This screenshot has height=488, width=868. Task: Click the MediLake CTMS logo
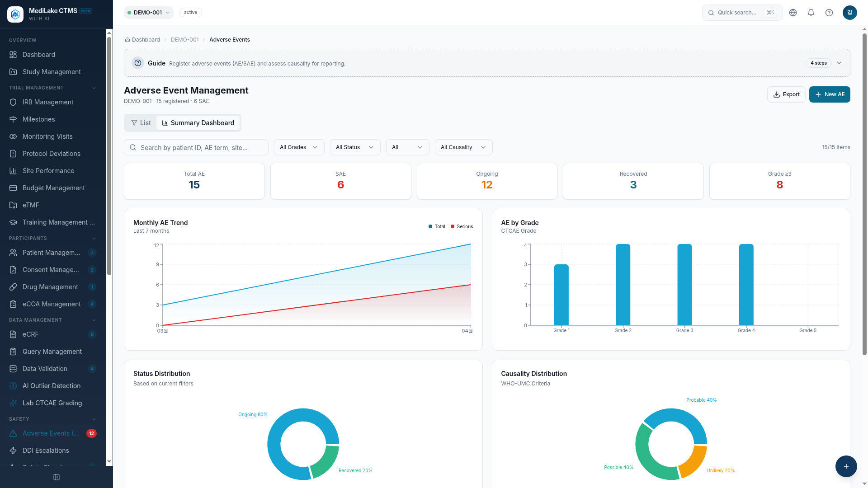click(x=15, y=14)
